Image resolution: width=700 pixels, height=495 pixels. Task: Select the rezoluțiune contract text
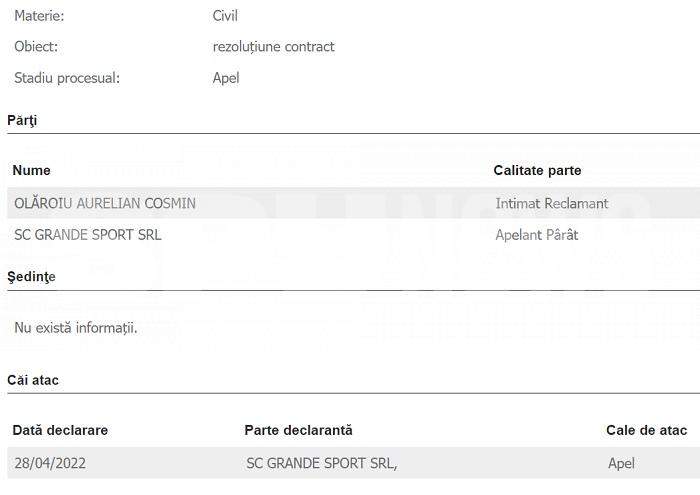tap(274, 47)
